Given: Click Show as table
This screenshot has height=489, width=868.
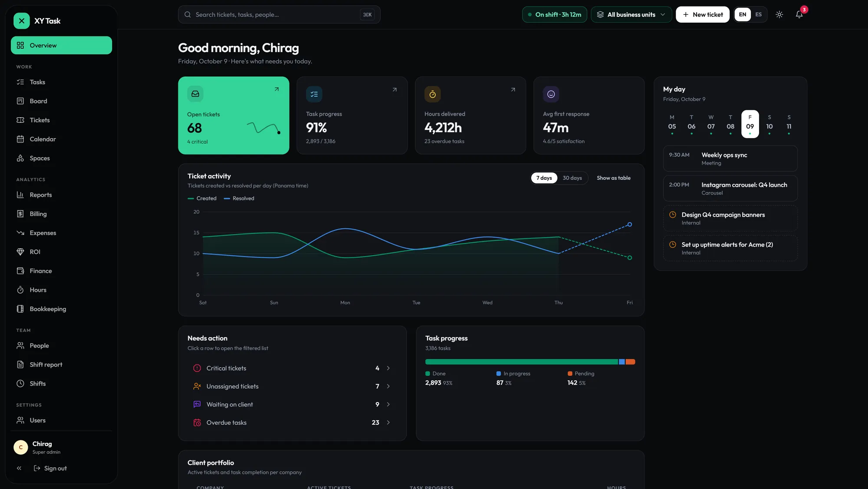Looking at the screenshot, I should tap(613, 178).
